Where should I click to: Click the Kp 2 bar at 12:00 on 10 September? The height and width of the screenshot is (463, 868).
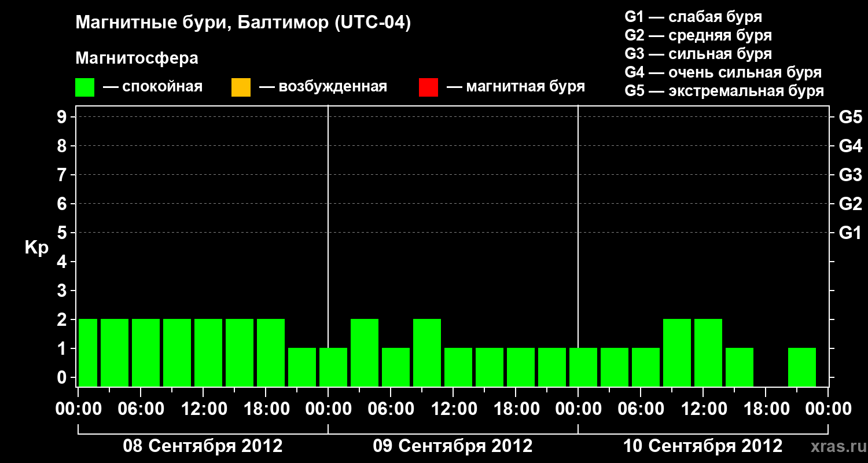coord(708,352)
